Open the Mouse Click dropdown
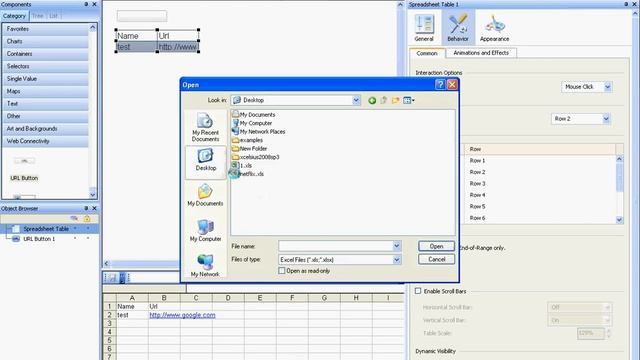This screenshot has width=640, height=360. click(x=607, y=87)
